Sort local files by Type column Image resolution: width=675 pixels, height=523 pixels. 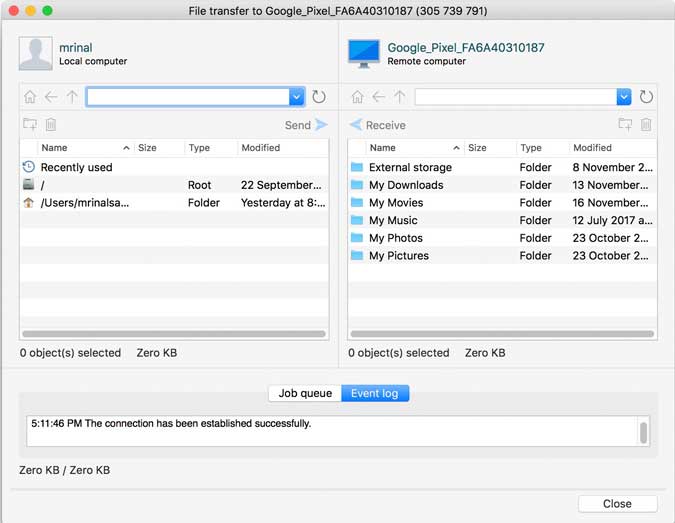[x=211, y=148]
